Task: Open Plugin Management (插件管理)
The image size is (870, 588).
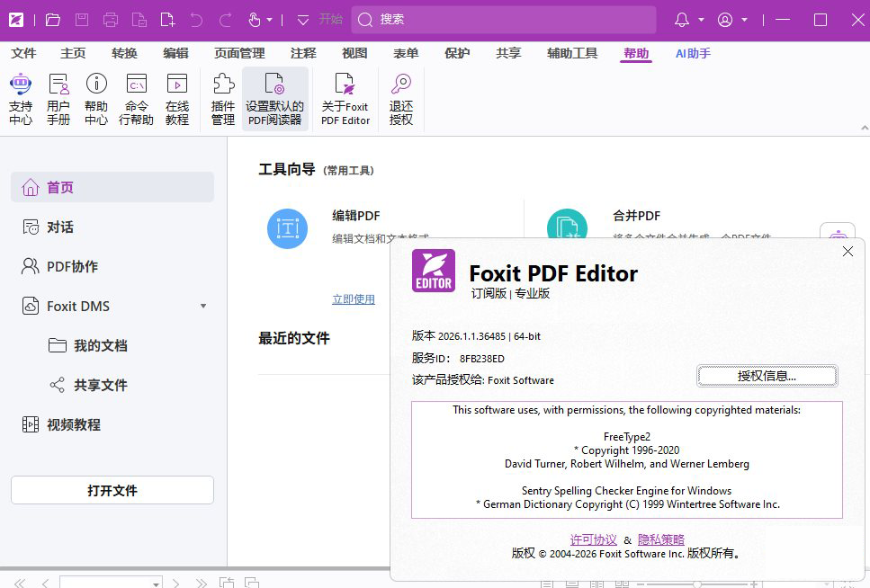Action: pyautogui.click(x=223, y=99)
